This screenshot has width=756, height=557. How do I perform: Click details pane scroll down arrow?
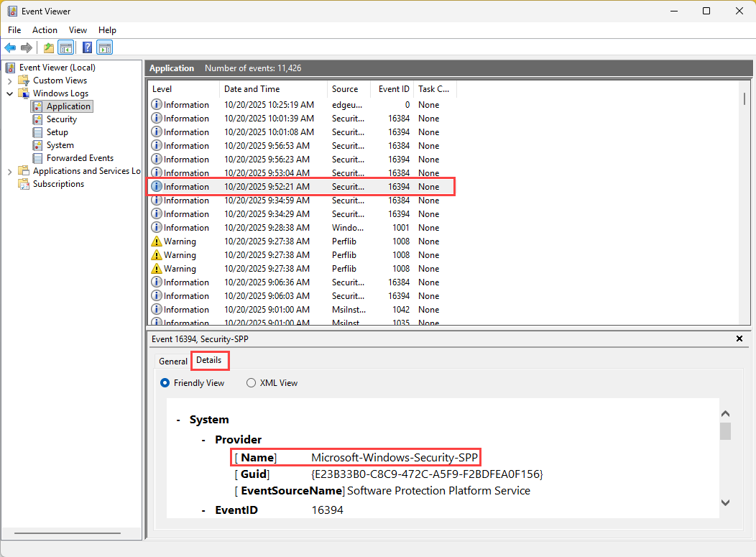pos(725,503)
